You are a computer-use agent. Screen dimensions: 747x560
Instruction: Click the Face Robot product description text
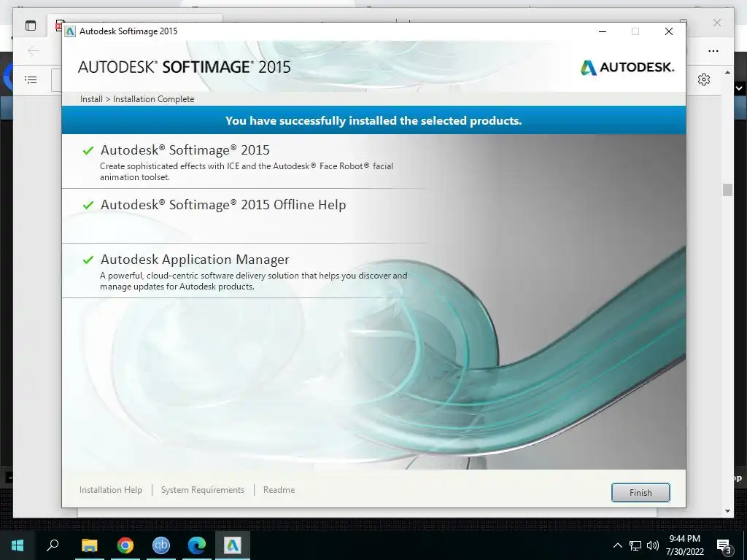pyautogui.click(x=247, y=171)
